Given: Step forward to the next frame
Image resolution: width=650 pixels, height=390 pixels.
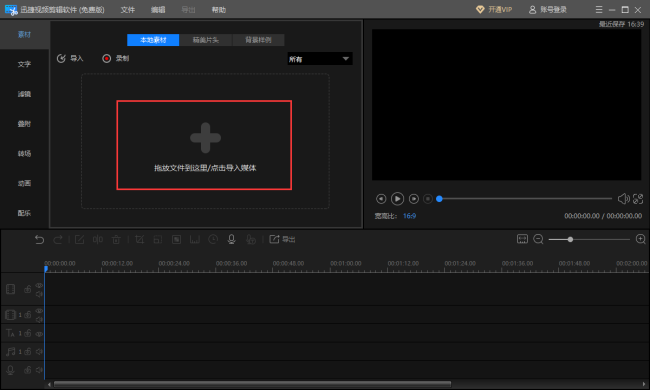Looking at the screenshot, I should (414, 199).
